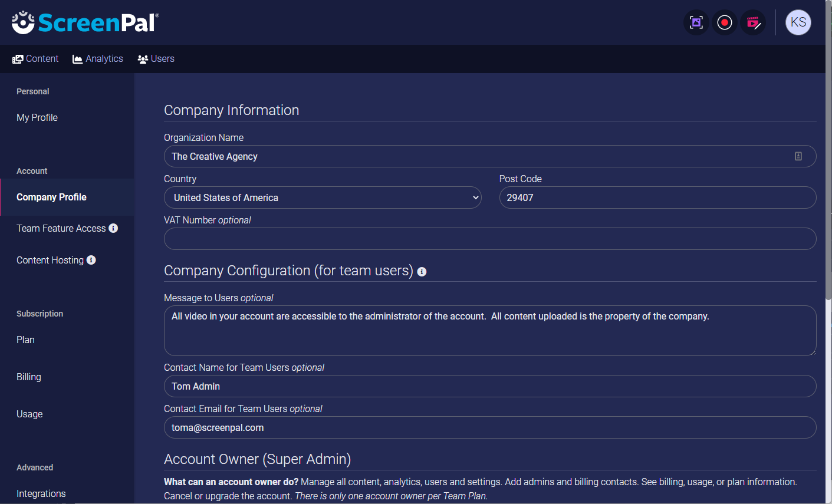The image size is (832, 504).
Task: Focus the VAT Number field
Action: tap(490, 239)
